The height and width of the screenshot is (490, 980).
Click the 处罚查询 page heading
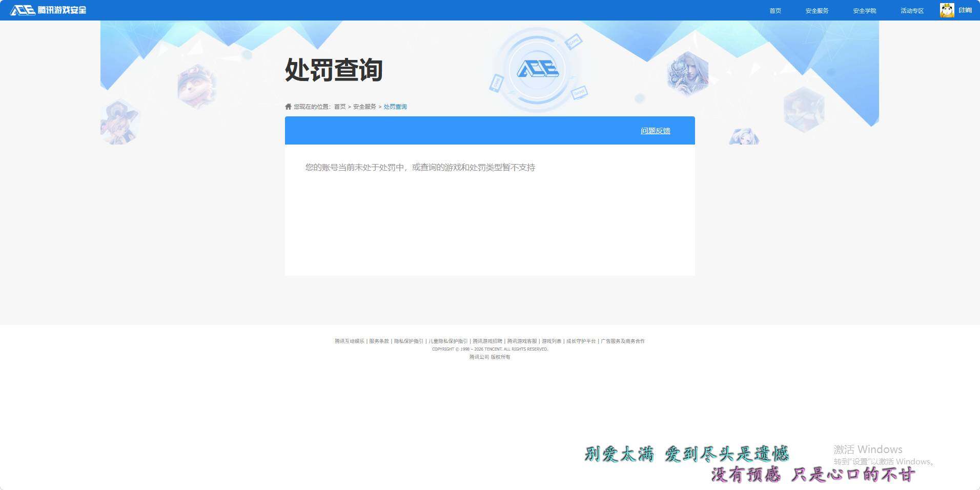point(334,70)
